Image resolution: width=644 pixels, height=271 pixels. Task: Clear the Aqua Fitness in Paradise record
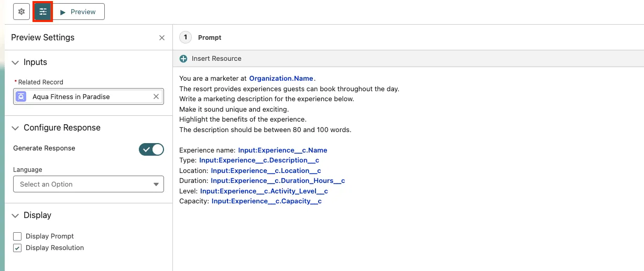pyautogui.click(x=156, y=96)
